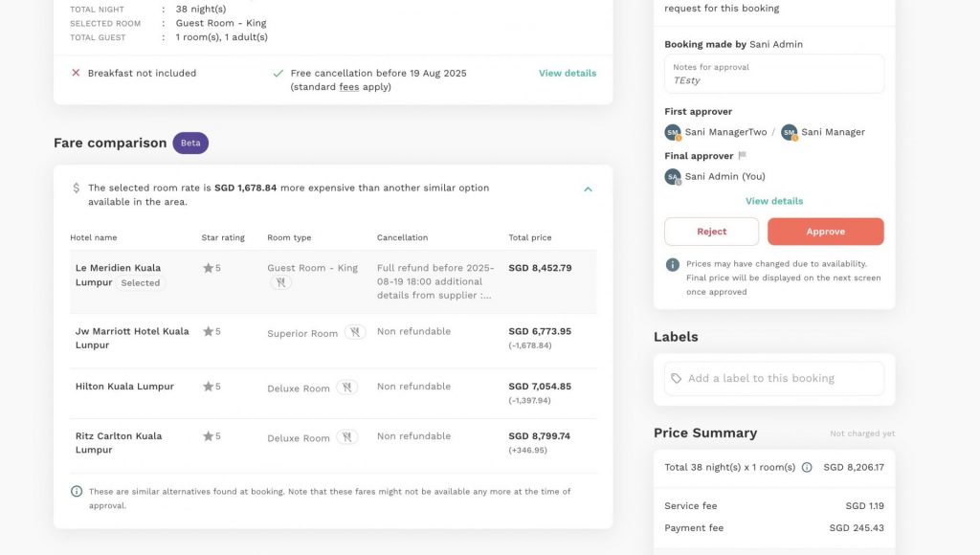Screen dimensions: 980x555
Task: Click the star rating icon for Ritz Carlton
Action: pos(208,436)
